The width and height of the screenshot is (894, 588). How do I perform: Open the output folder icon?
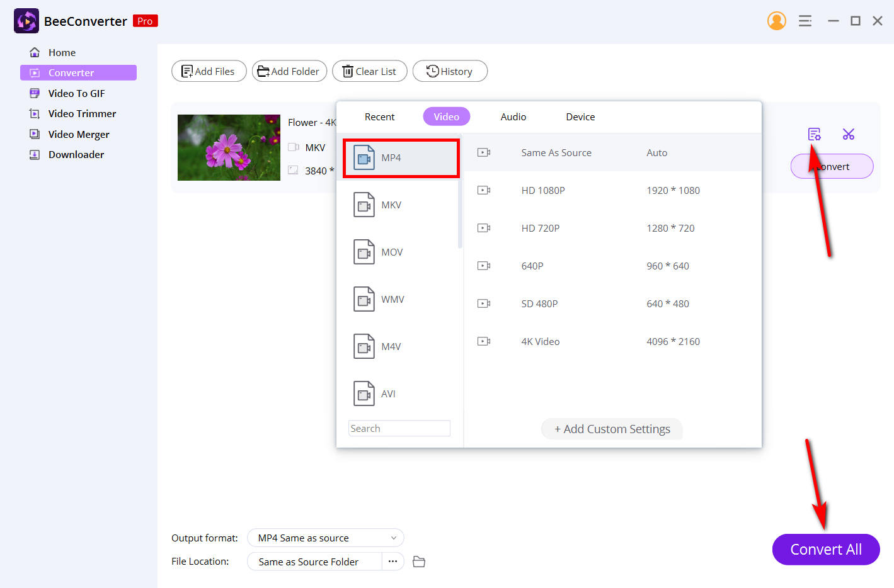coord(419,561)
